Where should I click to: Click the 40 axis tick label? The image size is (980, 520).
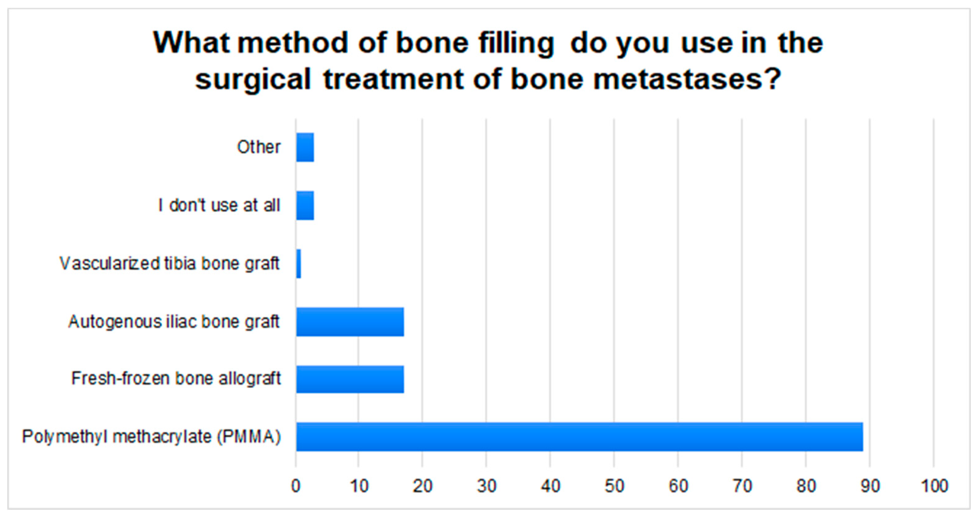click(550, 486)
